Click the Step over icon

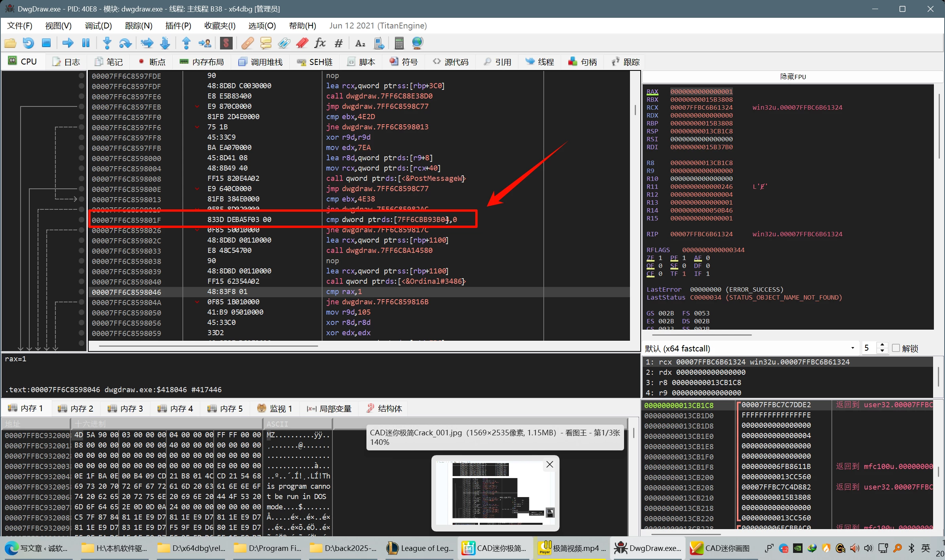pyautogui.click(x=125, y=43)
